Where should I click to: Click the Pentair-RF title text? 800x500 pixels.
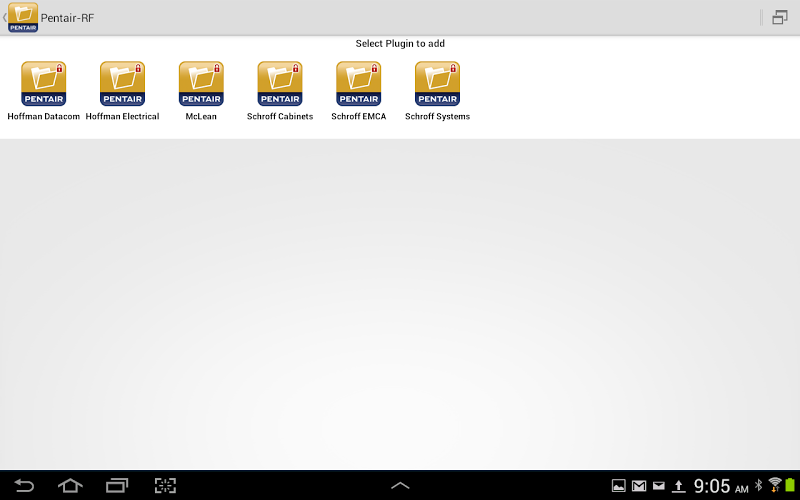[x=67, y=18]
